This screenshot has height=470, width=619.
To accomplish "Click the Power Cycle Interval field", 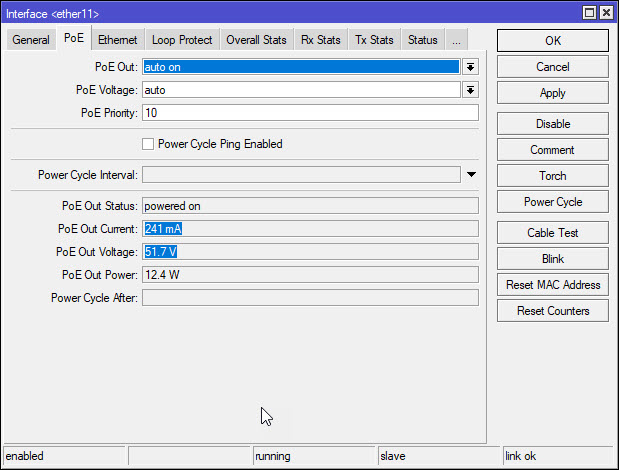I will click(301, 174).
